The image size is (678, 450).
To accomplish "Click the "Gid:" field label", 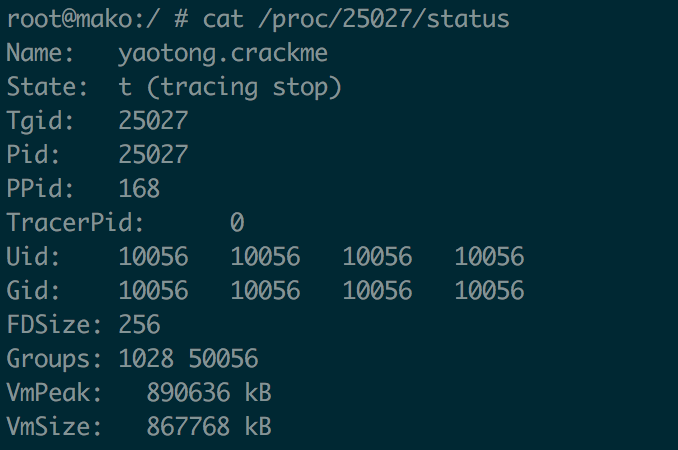I will 33,291.
